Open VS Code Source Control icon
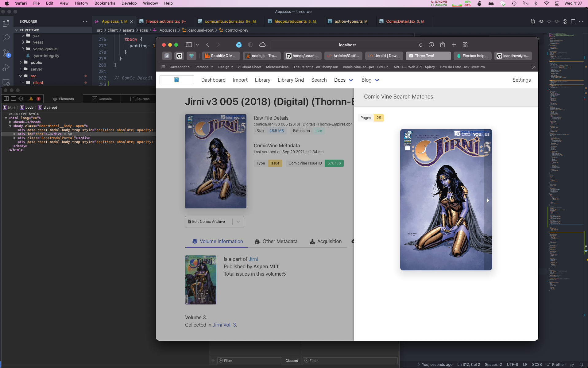Viewport: 588px width, 368px height. coord(6,53)
